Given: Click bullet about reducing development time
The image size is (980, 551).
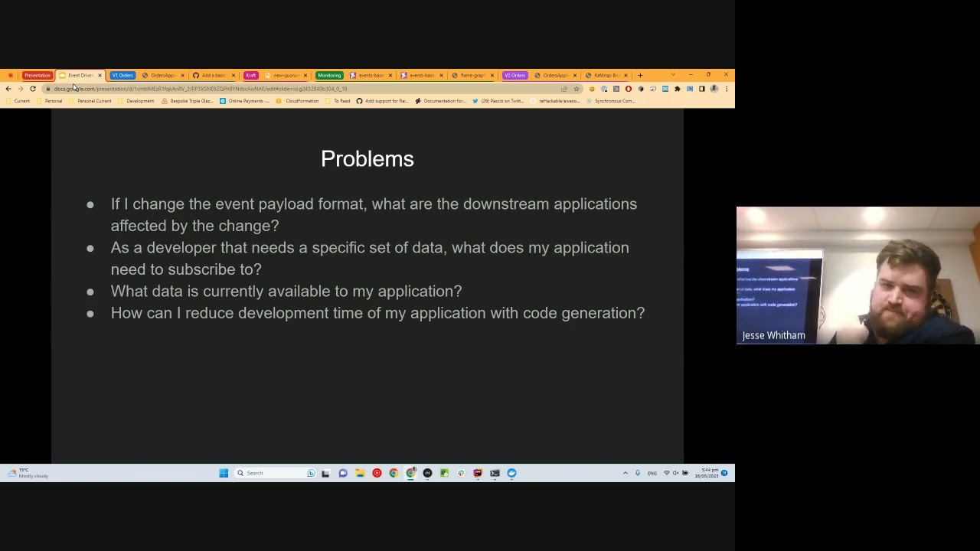Looking at the screenshot, I should (x=377, y=313).
